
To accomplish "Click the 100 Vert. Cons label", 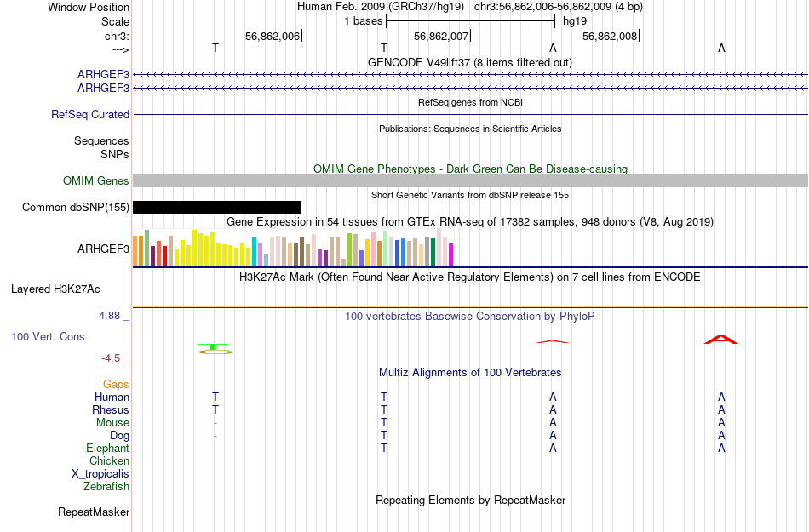I will [x=48, y=336].
